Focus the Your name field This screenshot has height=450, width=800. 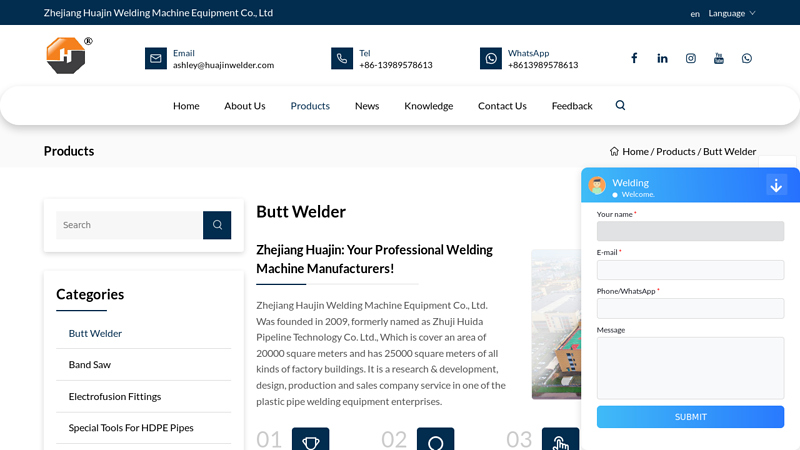[690, 231]
